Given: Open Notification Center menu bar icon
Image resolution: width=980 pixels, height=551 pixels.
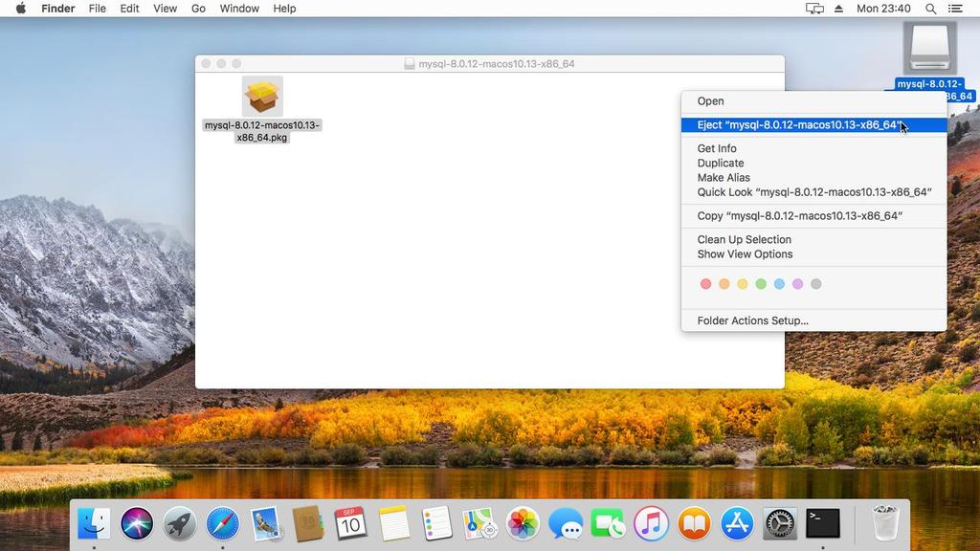Looking at the screenshot, I should [955, 9].
